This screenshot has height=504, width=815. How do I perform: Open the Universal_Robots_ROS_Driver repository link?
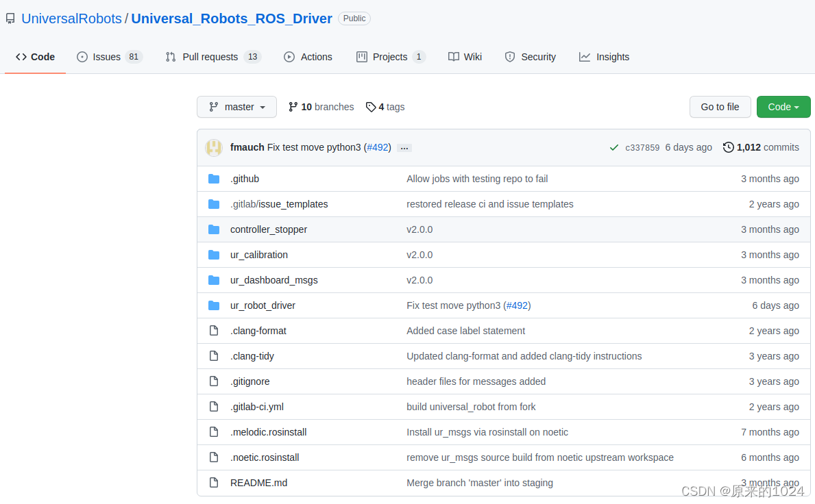231,18
